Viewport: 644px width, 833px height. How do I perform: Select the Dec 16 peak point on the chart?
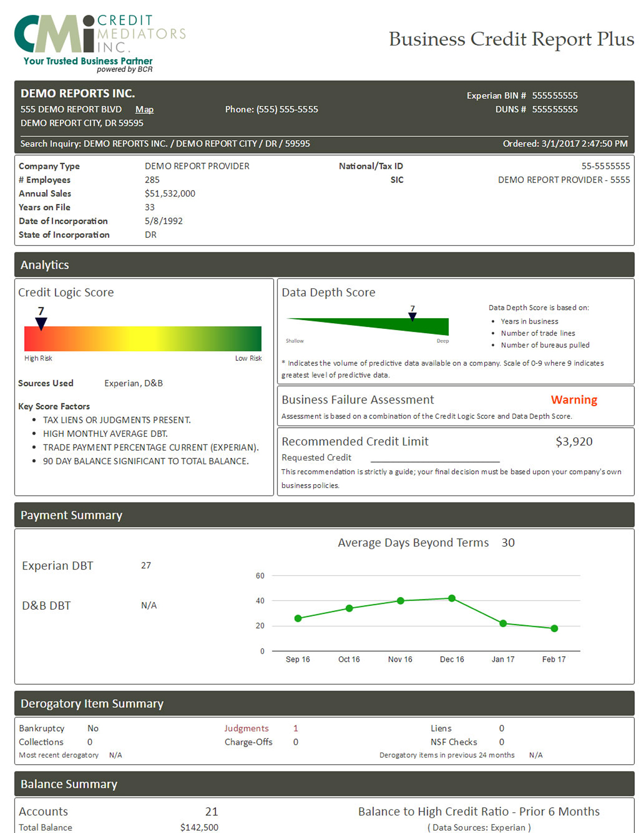pos(452,597)
